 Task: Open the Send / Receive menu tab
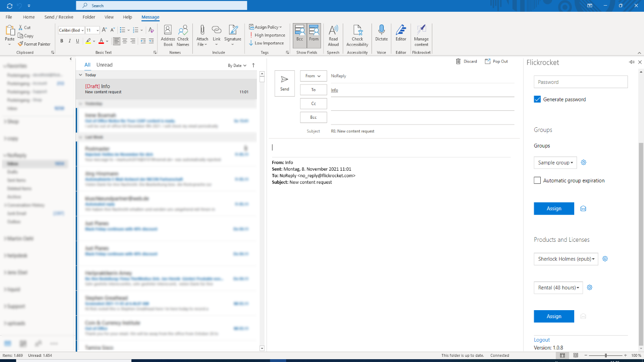tap(59, 17)
